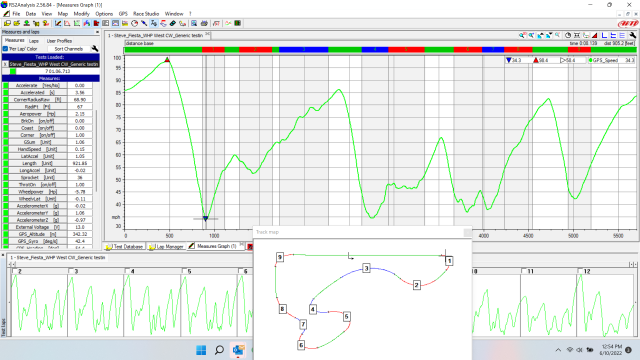Click the second zoom magnifier graph icon

click(x=531, y=36)
